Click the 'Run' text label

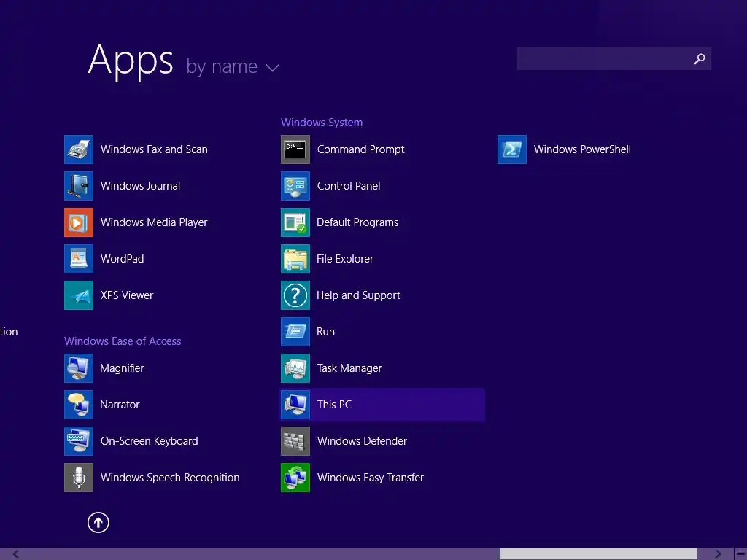point(325,332)
